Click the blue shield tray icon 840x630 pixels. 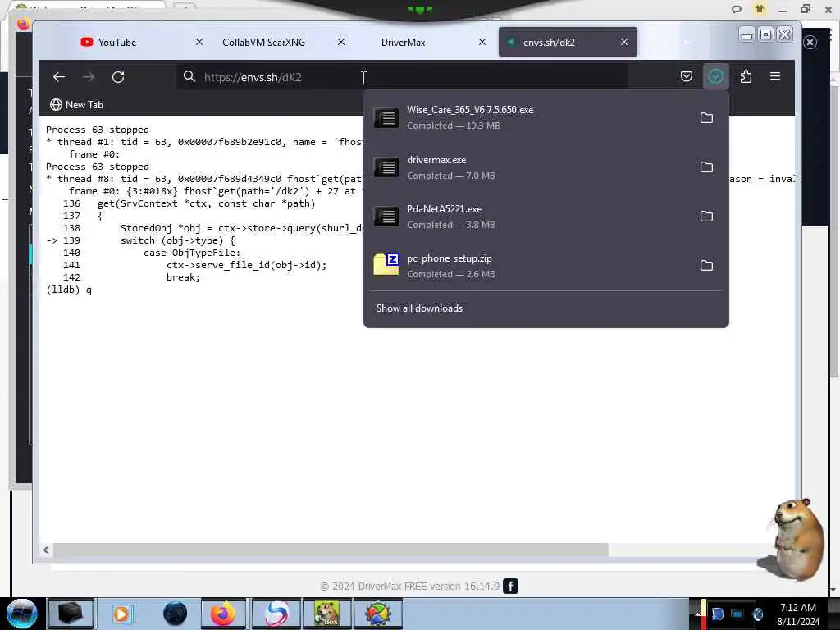(x=718, y=614)
